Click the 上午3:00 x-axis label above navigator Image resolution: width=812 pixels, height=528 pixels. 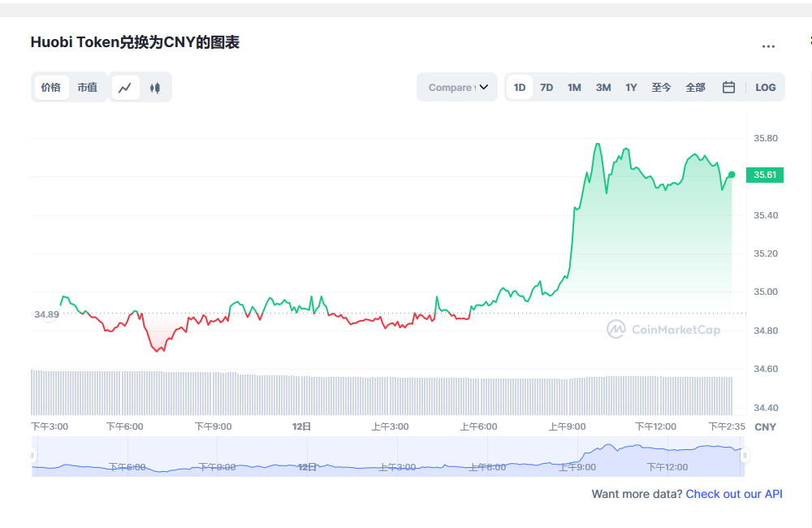coord(390,426)
